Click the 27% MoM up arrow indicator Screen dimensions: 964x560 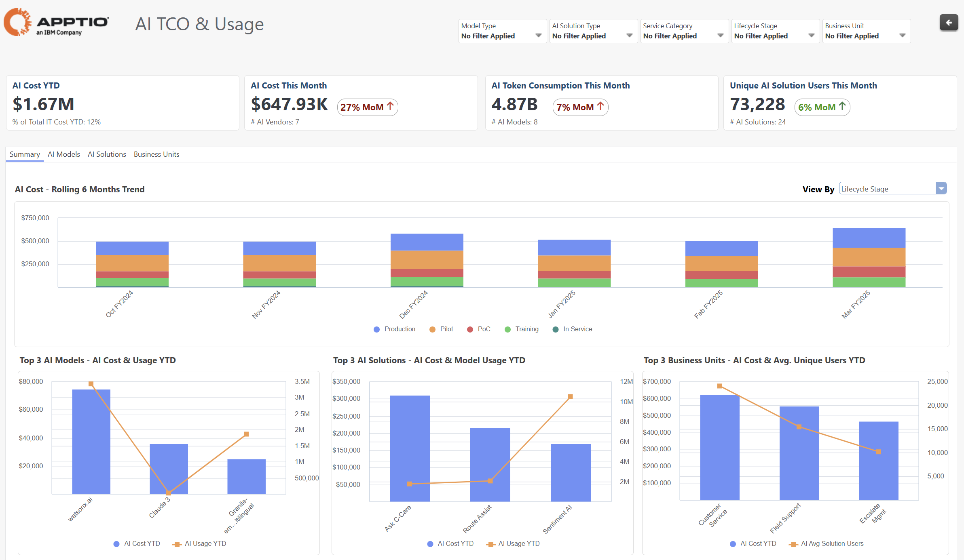tap(390, 106)
